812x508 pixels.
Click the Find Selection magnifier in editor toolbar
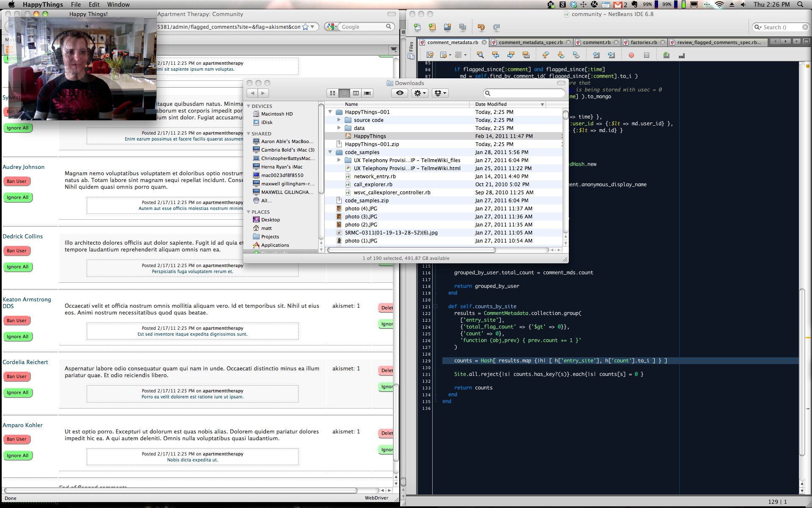coord(480,55)
